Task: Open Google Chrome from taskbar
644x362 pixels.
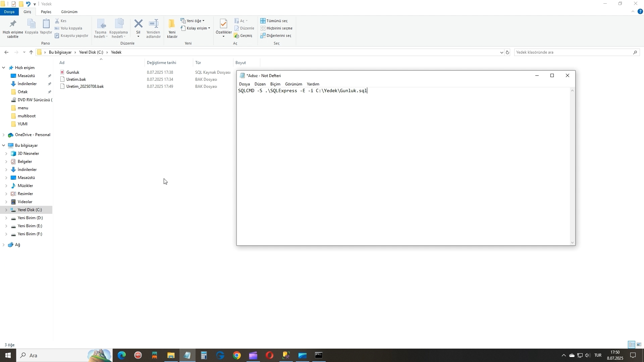Action: (x=237, y=355)
